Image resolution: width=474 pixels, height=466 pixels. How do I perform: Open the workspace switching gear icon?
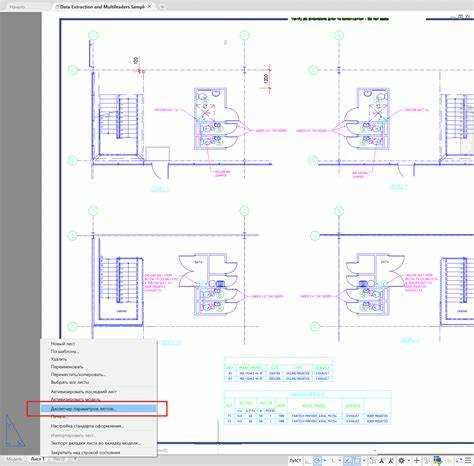(x=401, y=460)
